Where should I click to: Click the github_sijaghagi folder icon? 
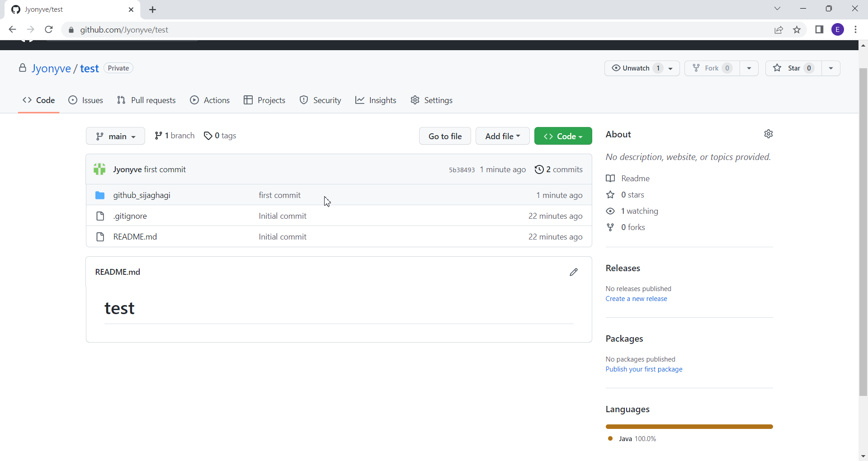[x=100, y=195]
